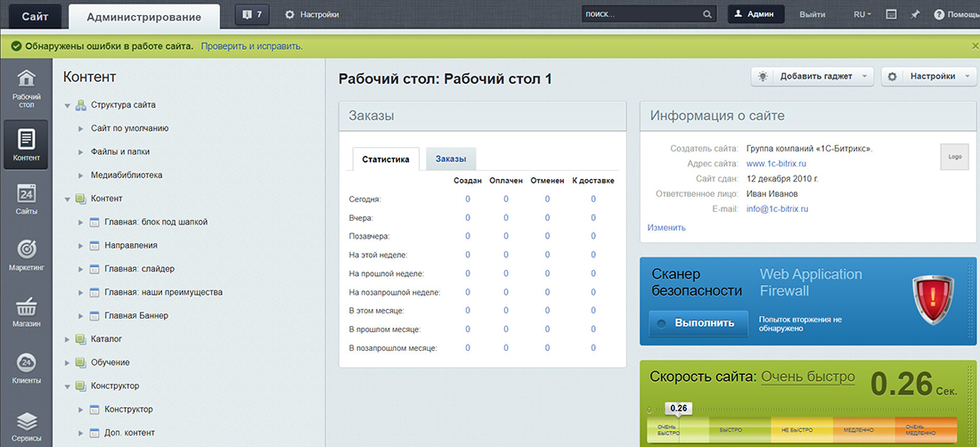Click Вчера Оплачен value 0

click(x=506, y=218)
